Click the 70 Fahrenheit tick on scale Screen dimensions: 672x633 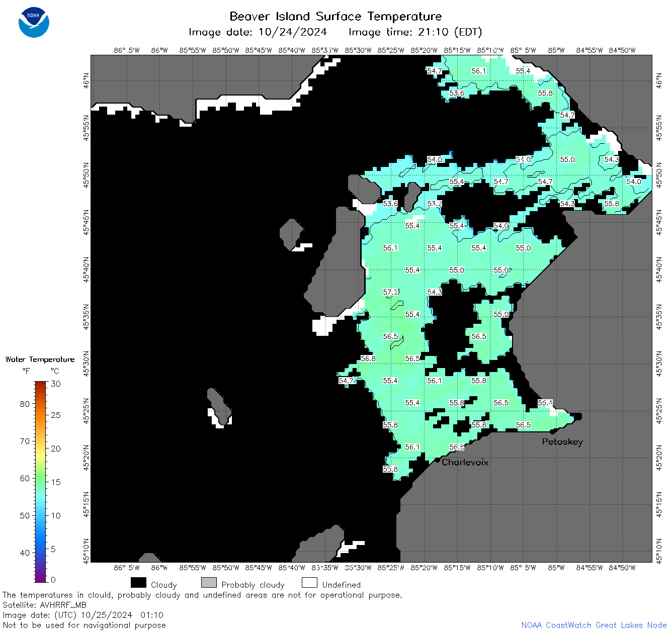[25, 441]
